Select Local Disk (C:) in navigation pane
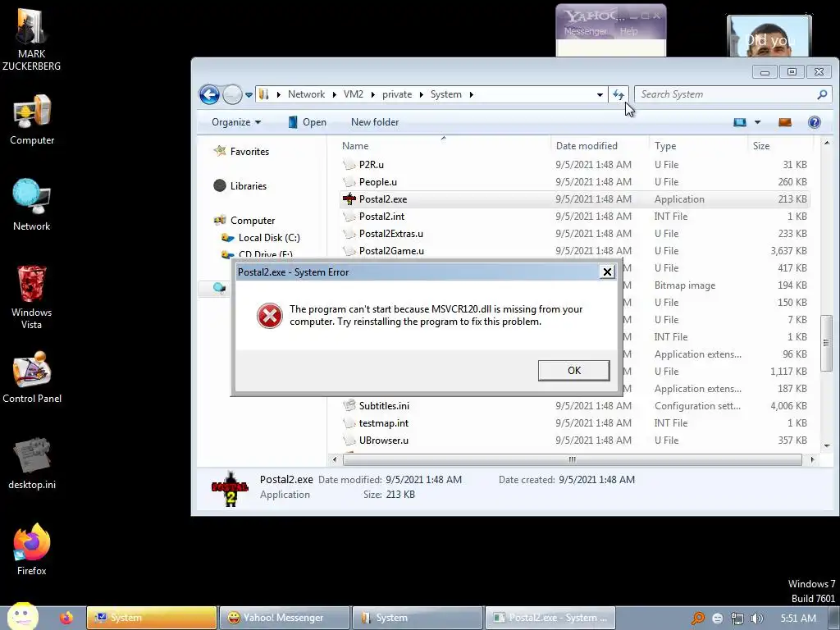This screenshot has width=840, height=630. [x=269, y=237]
